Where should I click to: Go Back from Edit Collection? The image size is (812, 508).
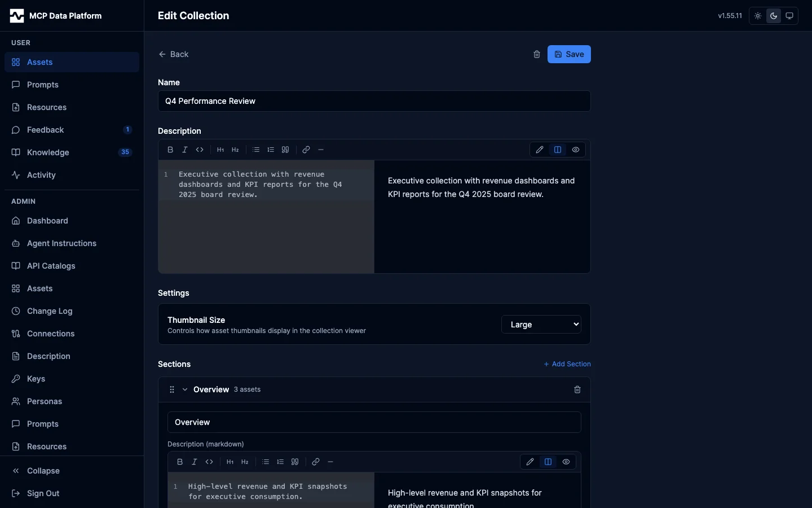coord(174,54)
